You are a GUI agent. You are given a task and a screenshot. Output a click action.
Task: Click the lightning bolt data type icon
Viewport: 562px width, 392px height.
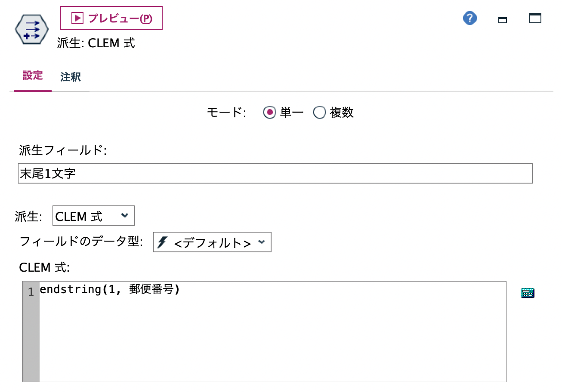(161, 242)
